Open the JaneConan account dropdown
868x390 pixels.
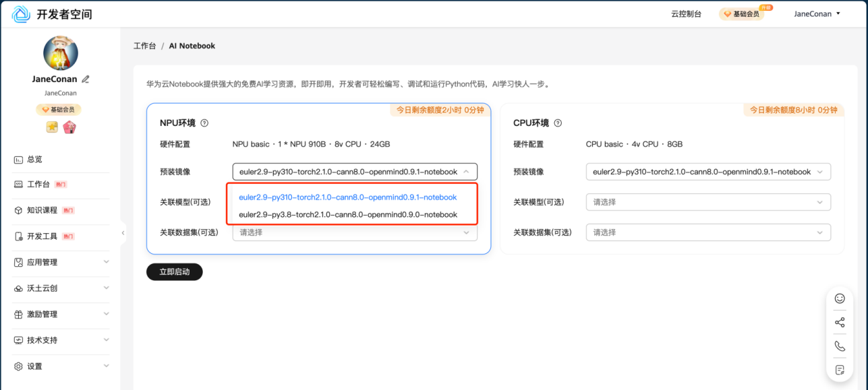(817, 13)
